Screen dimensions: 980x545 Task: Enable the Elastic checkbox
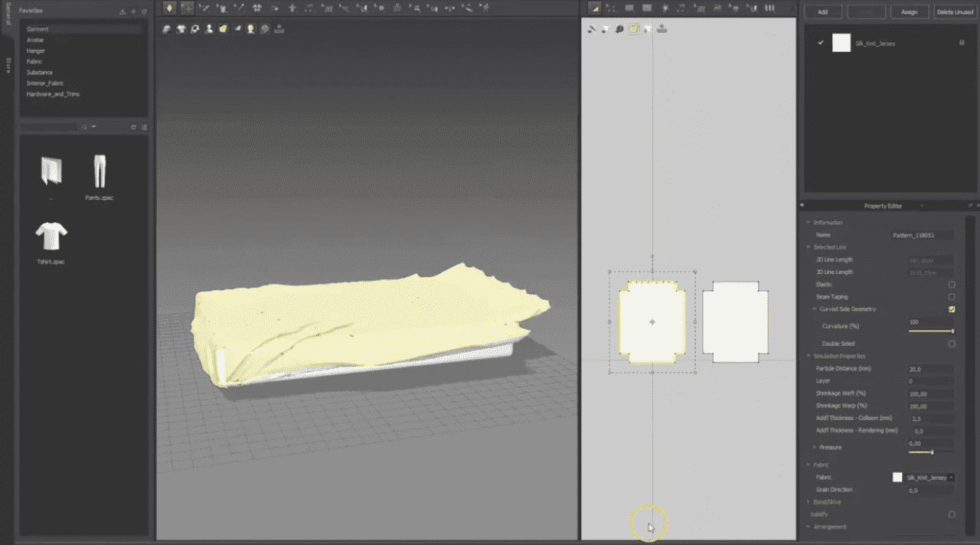(952, 285)
